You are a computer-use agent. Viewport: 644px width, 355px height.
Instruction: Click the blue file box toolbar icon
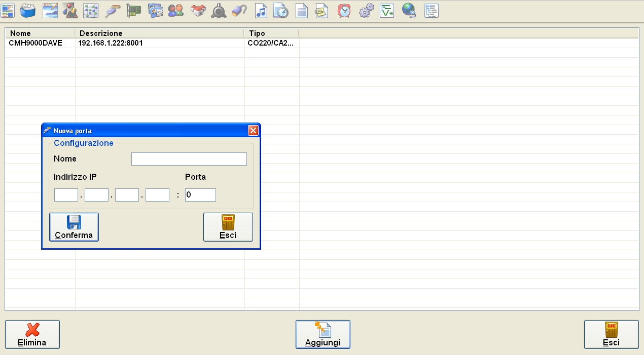click(28, 11)
